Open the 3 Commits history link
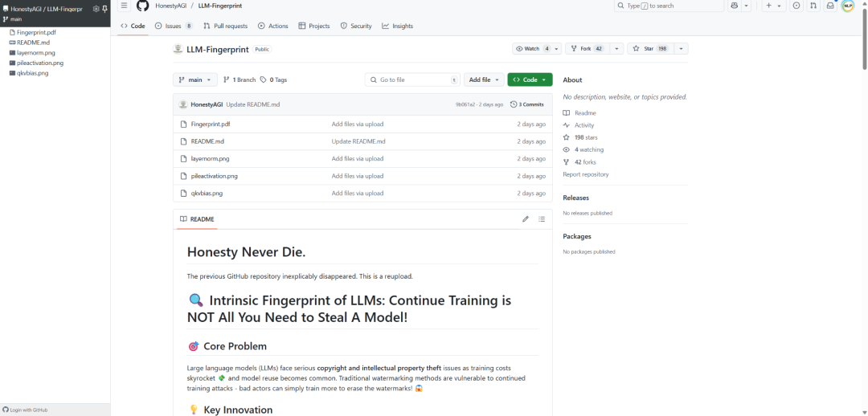The height and width of the screenshot is (416, 868). click(527, 104)
